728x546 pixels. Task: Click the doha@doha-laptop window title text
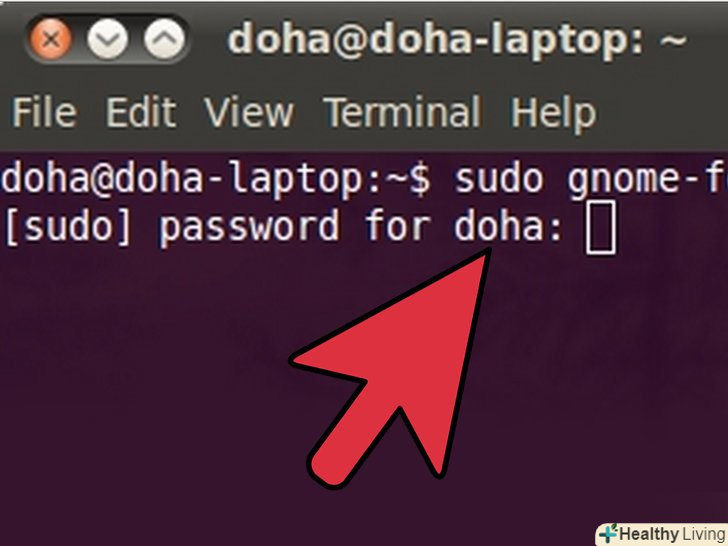pyautogui.click(x=456, y=40)
